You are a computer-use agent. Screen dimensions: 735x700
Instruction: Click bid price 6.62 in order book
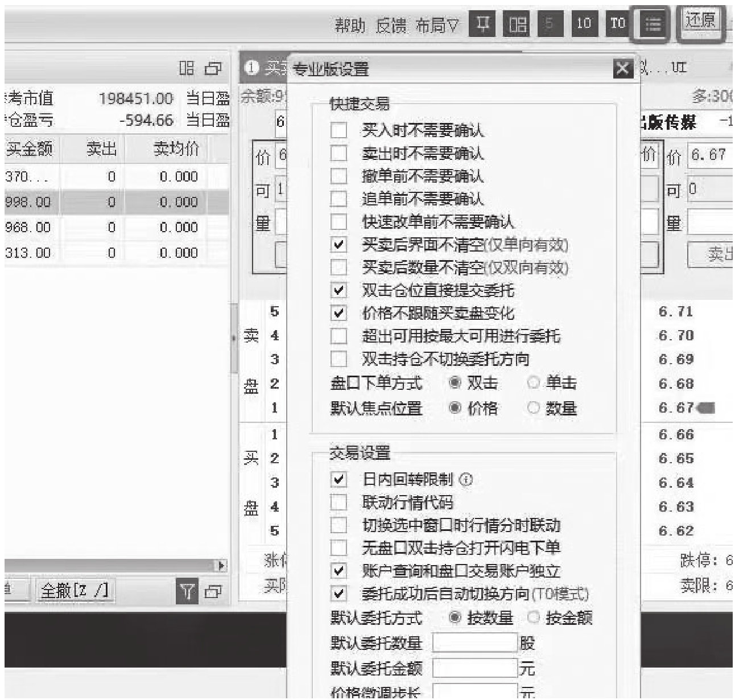click(676, 530)
